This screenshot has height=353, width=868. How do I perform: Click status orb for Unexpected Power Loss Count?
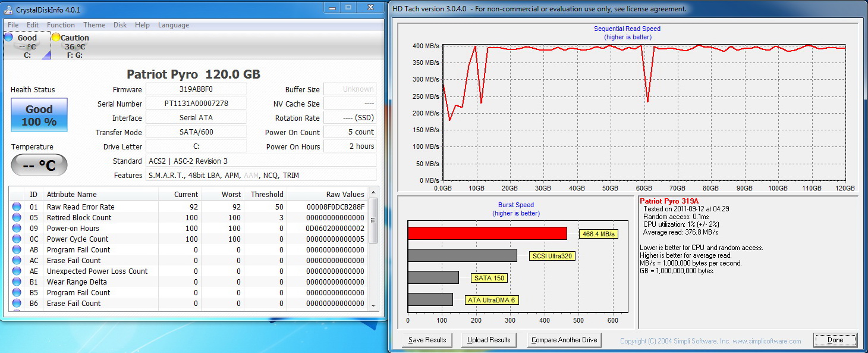pos(17,271)
